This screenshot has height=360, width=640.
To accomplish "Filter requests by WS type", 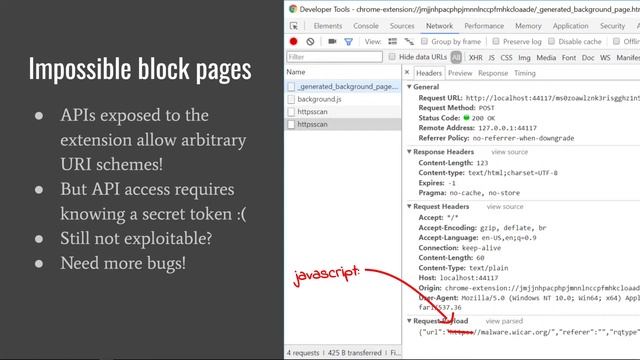I will point(605,58).
